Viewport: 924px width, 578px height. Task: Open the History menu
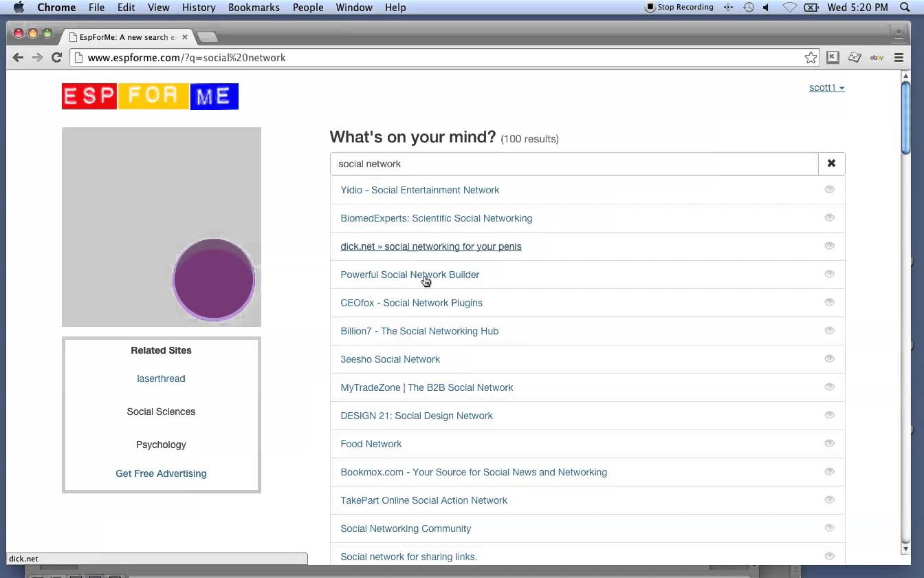click(199, 8)
